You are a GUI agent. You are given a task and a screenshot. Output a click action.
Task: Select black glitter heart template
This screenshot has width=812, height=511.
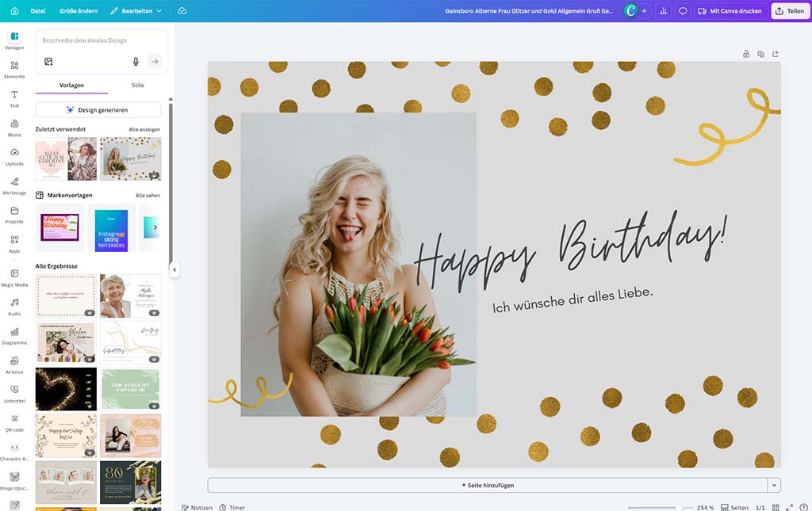pos(66,389)
